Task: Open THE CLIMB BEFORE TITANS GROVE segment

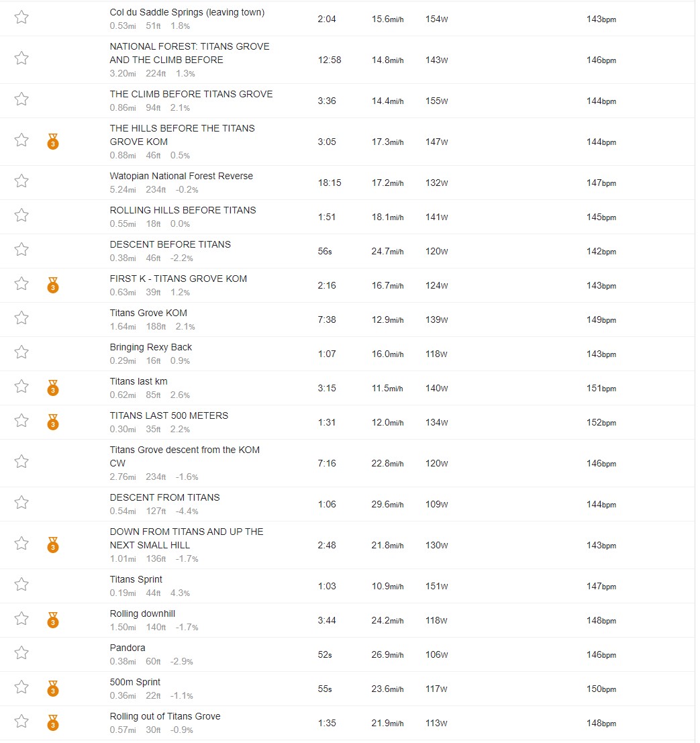Action: [x=191, y=94]
